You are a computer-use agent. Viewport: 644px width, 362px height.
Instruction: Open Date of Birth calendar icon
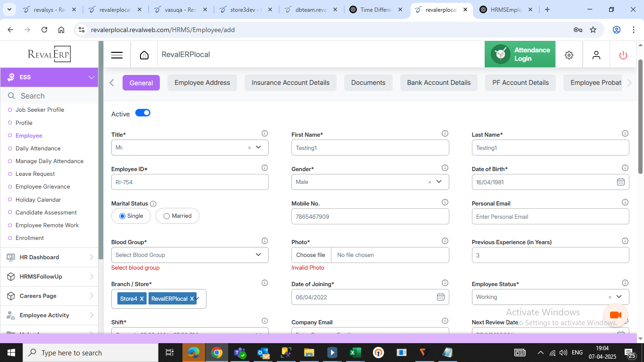[x=621, y=182]
